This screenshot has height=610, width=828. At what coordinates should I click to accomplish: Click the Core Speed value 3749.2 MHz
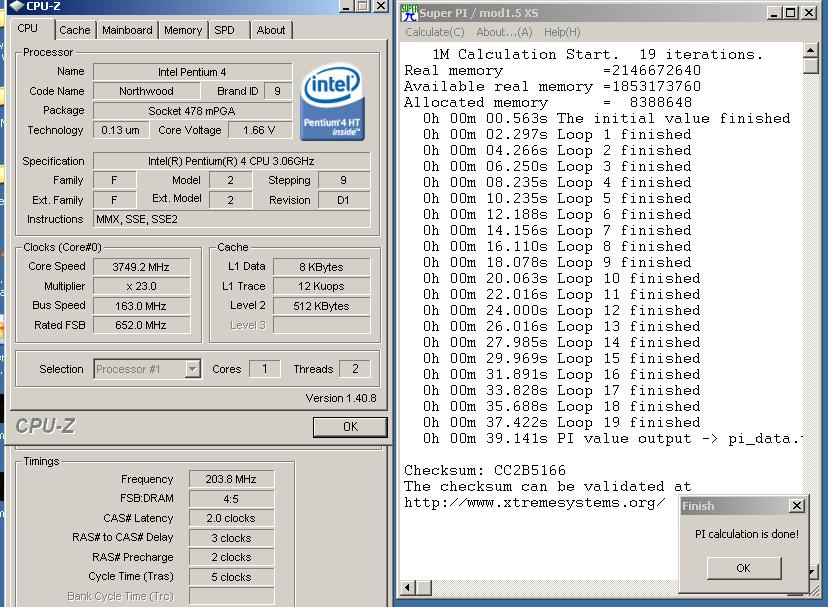(141, 267)
